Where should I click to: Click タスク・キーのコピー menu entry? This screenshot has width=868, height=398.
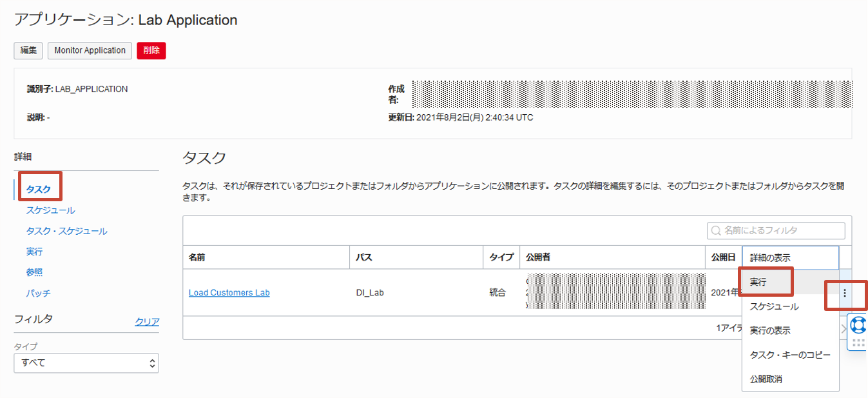click(790, 355)
